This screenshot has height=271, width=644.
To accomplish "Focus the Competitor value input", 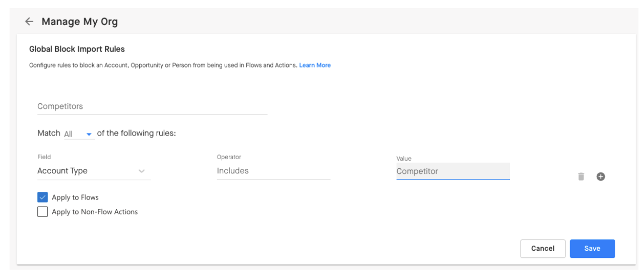I will tap(453, 171).
